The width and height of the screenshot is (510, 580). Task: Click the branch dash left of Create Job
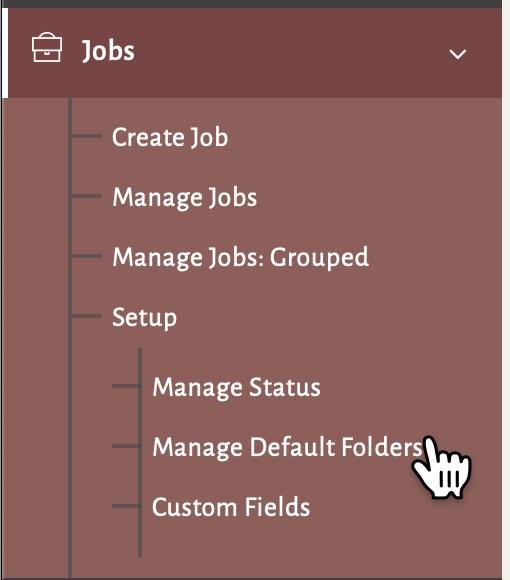tap(87, 136)
